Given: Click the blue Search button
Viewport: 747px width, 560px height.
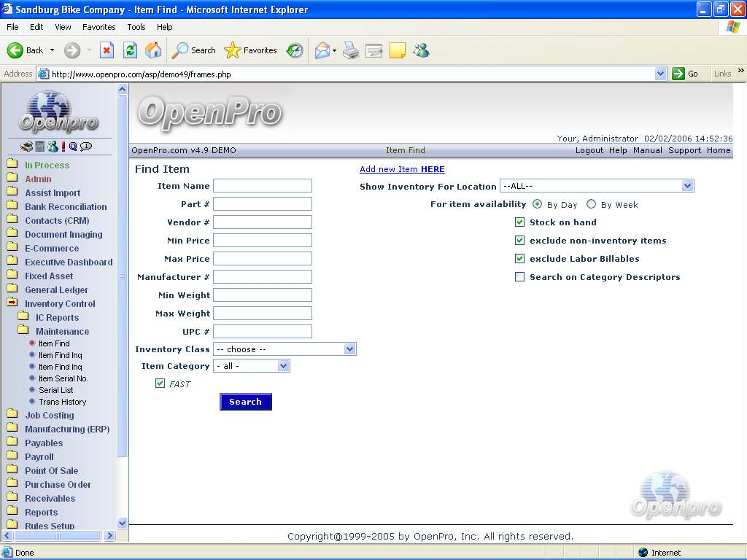Looking at the screenshot, I should click(x=245, y=402).
